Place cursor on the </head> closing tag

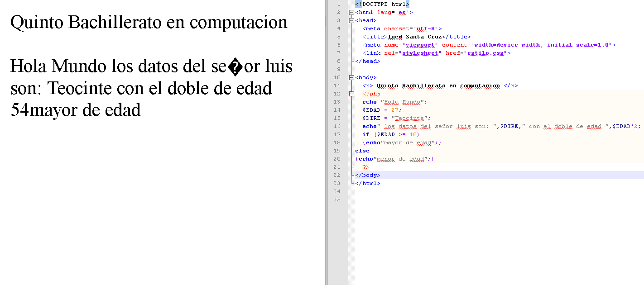[x=368, y=62]
